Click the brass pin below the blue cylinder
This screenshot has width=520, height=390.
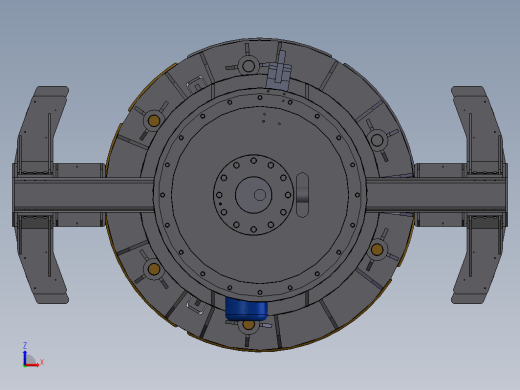(x=248, y=324)
